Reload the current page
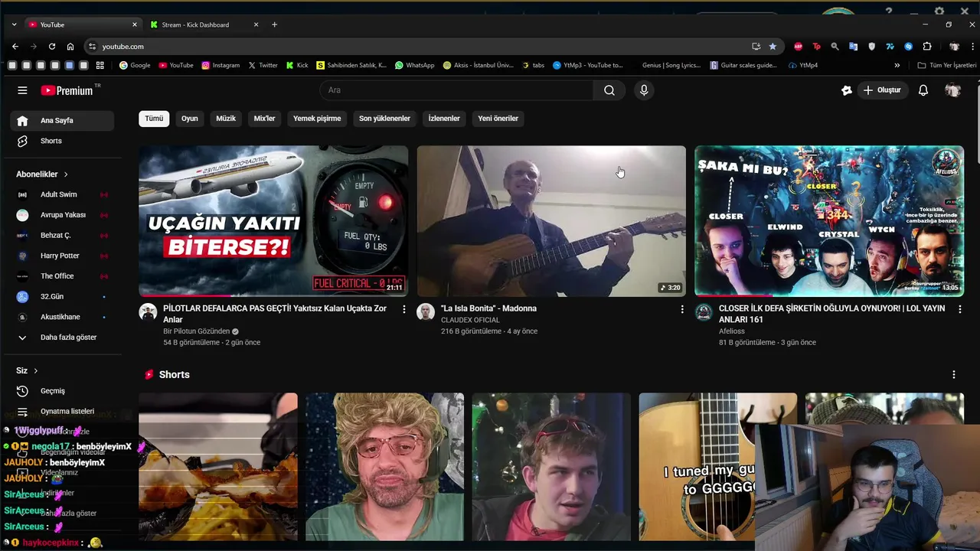This screenshot has width=980, height=551. [x=52, y=47]
